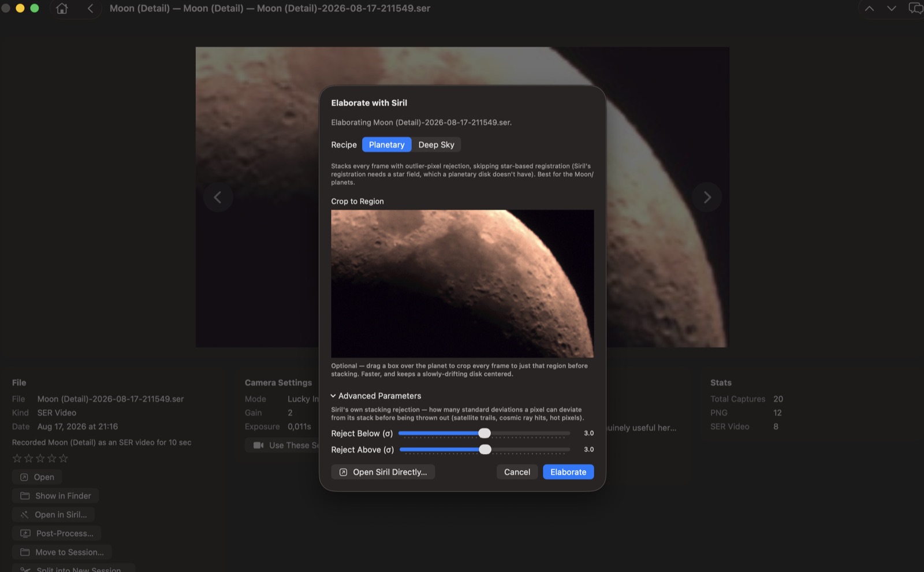Click the PNG stat row label
The image size is (924, 572).
click(x=718, y=413)
